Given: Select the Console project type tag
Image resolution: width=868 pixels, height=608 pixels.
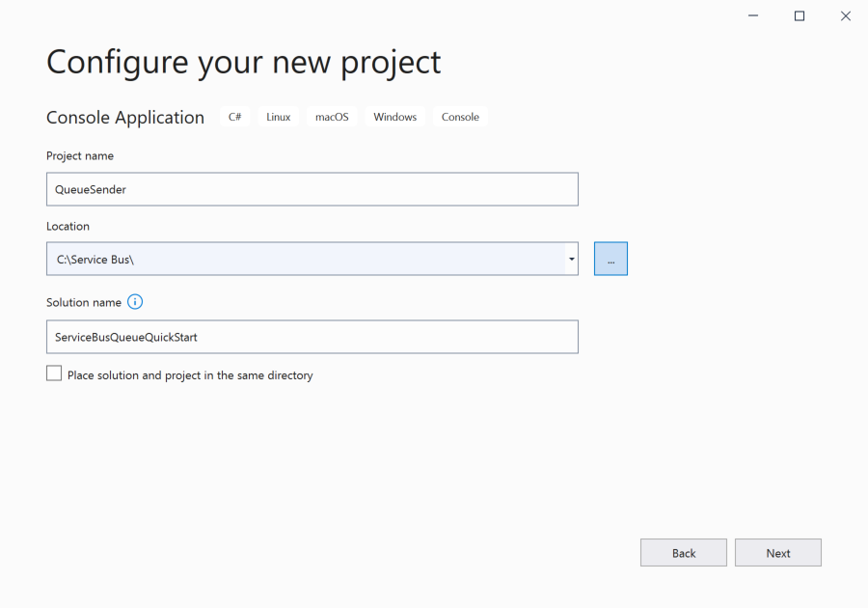Looking at the screenshot, I should (460, 116).
